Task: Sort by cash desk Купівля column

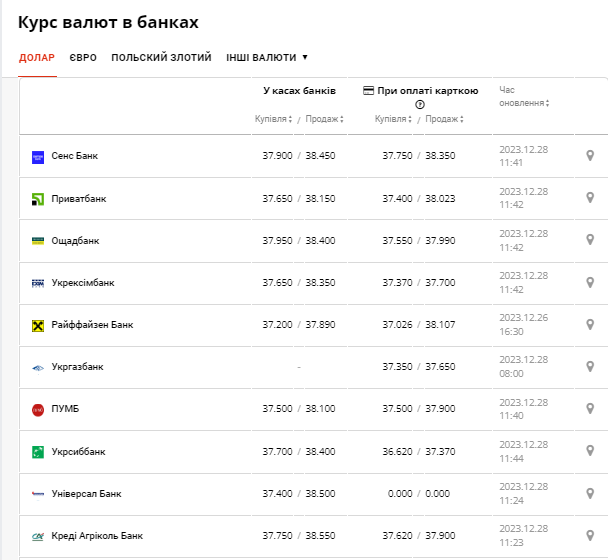Action: [273, 120]
